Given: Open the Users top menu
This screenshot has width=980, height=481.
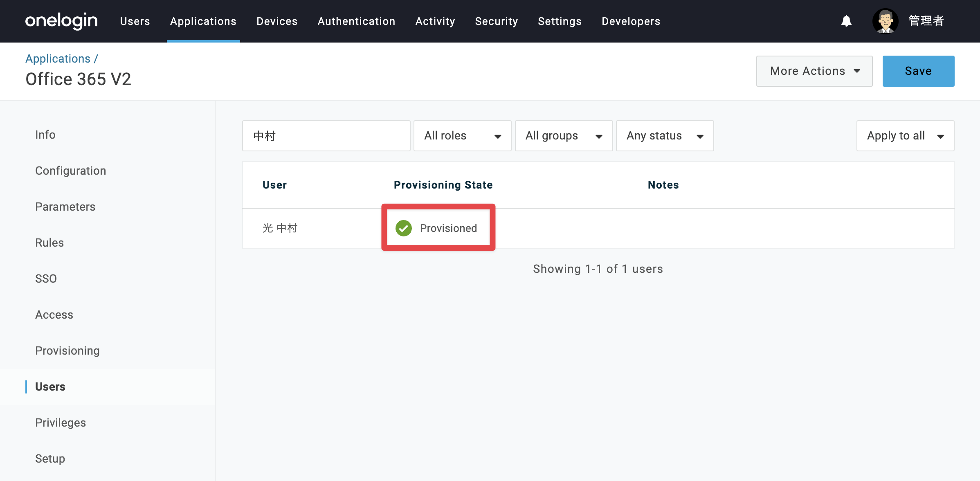Looking at the screenshot, I should [135, 21].
